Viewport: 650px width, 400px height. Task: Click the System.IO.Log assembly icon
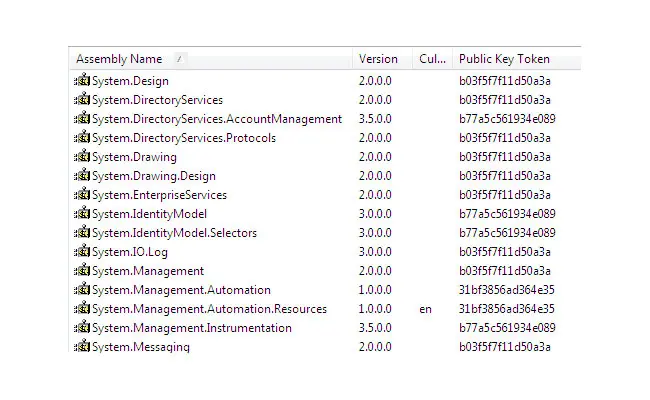tap(82, 251)
